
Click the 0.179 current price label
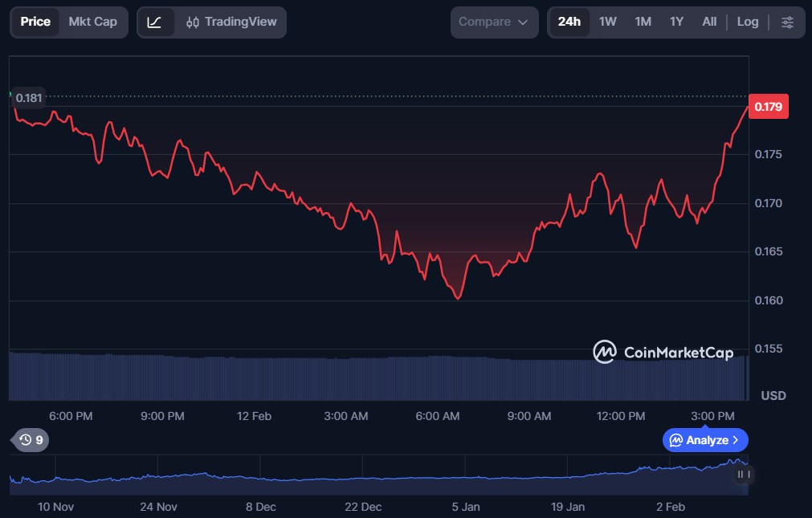coord(768,106)
